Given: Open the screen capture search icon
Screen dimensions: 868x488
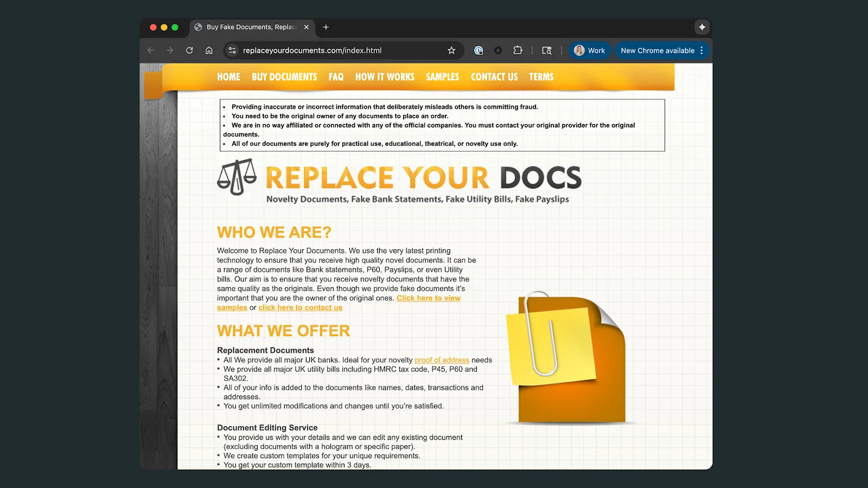Looking at the screenshot, I should tap(546, 50).
